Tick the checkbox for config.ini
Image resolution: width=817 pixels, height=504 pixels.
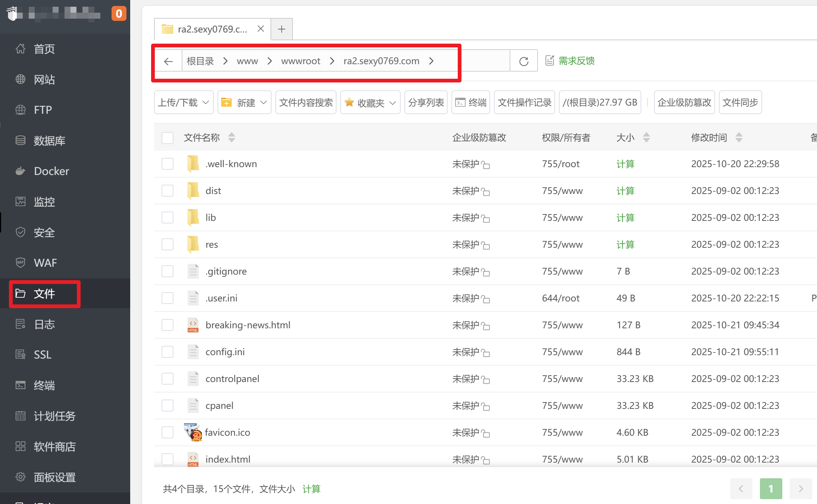[168, 352]
